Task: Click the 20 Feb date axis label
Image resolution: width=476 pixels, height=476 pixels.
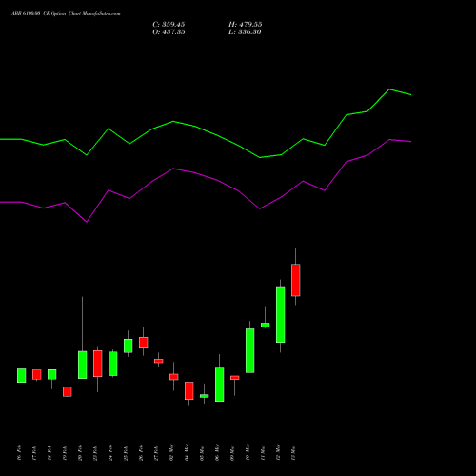Action: tap(80, 452)
